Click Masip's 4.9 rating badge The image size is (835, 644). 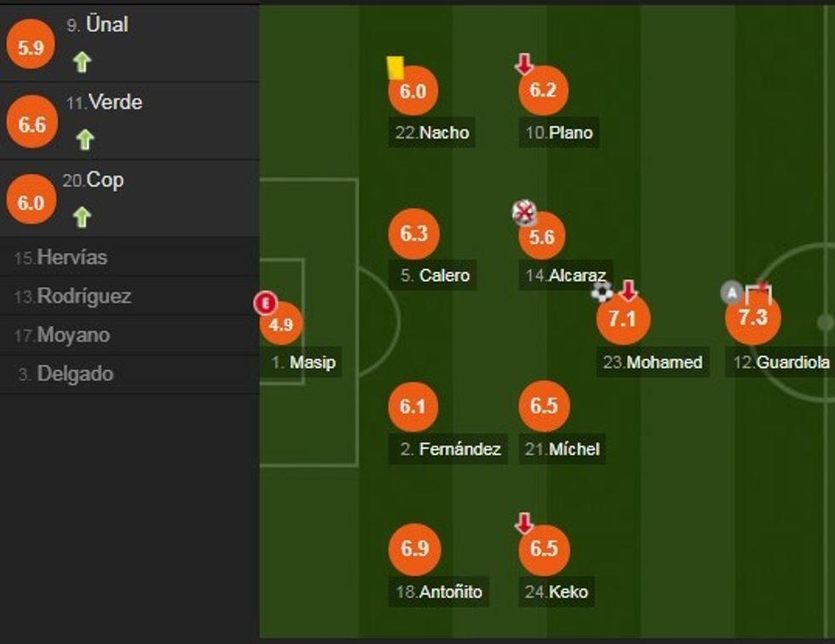[280, 325]
